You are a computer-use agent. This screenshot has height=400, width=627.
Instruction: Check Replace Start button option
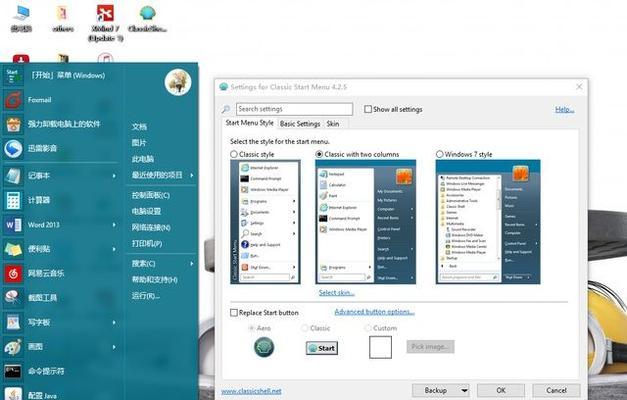234,313
